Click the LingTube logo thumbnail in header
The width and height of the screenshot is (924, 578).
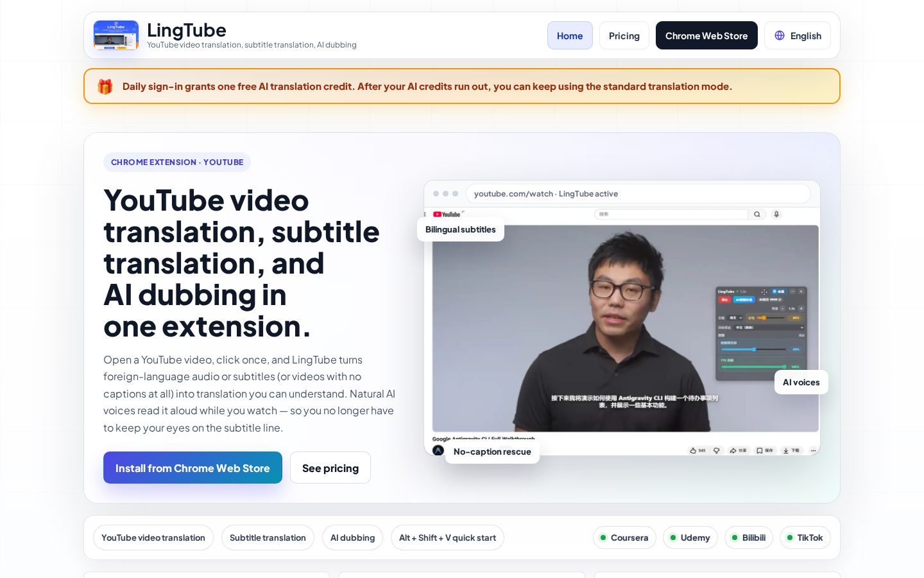116,35
